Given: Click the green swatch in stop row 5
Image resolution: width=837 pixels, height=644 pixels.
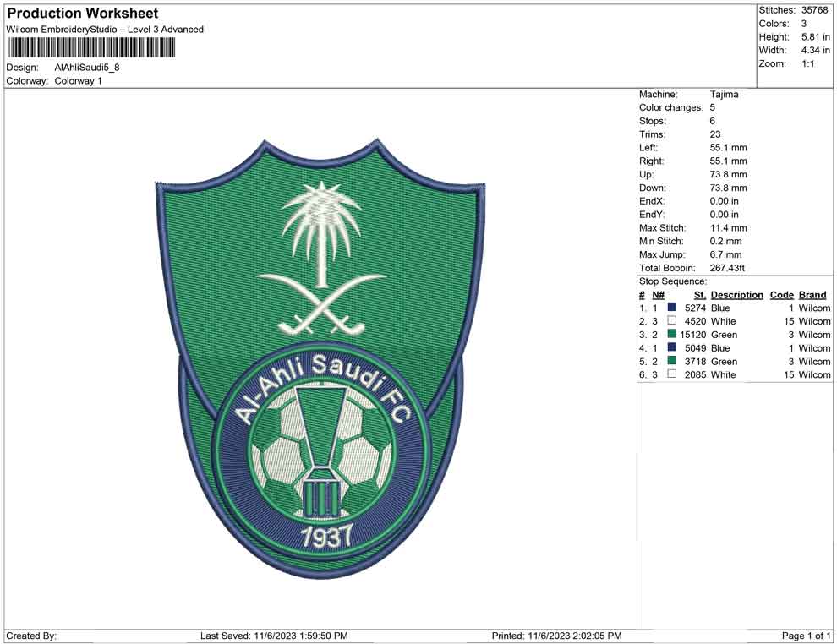Looking at the screenshot, I should [672, 361].
